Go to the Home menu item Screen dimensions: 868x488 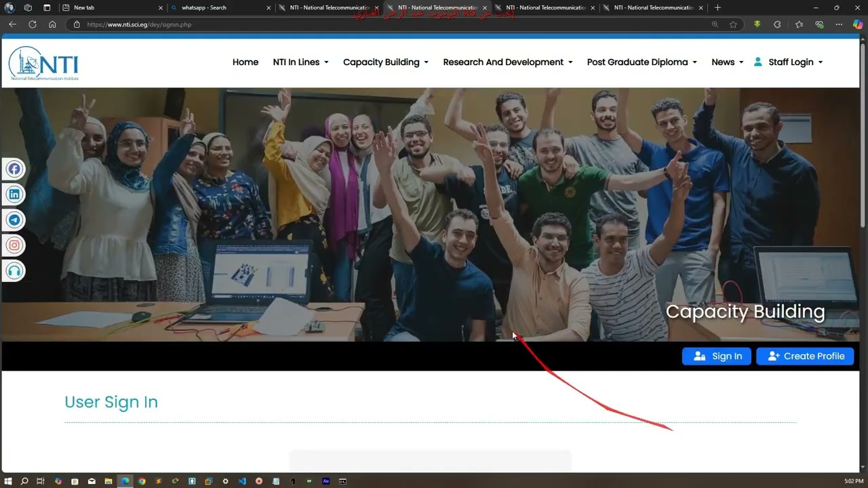[x=245, y=62]
